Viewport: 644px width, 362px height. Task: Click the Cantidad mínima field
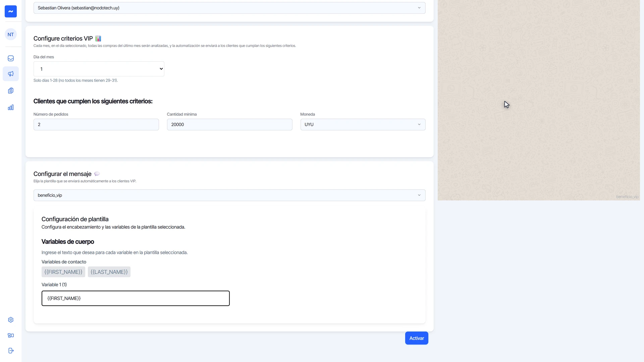point(229,125)
